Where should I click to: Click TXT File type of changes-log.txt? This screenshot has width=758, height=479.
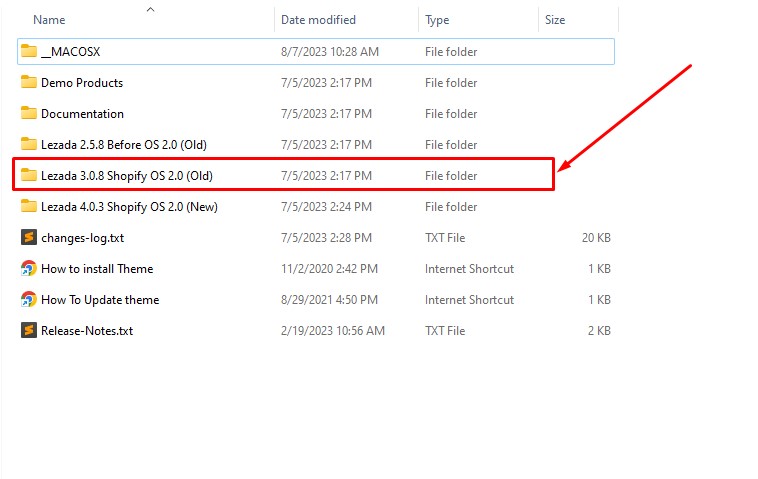tap(445, 238)
